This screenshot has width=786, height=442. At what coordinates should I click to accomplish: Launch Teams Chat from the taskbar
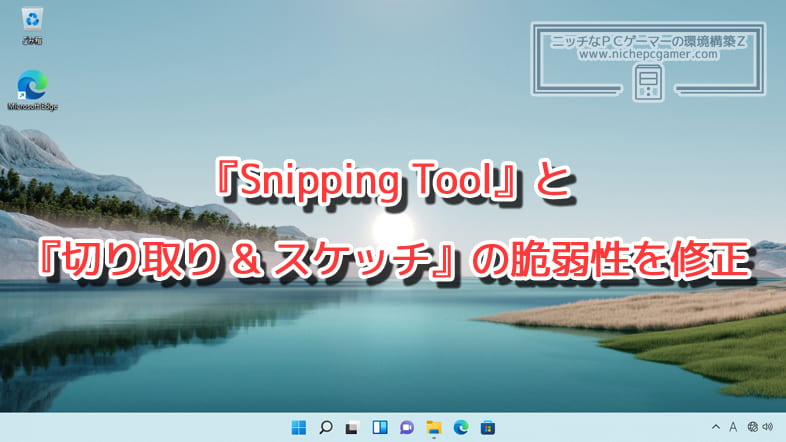pos(407,427)
